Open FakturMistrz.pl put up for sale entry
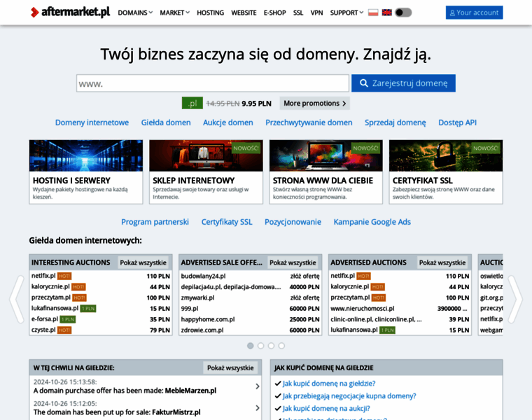532x420 pixels. pos(146,408)
